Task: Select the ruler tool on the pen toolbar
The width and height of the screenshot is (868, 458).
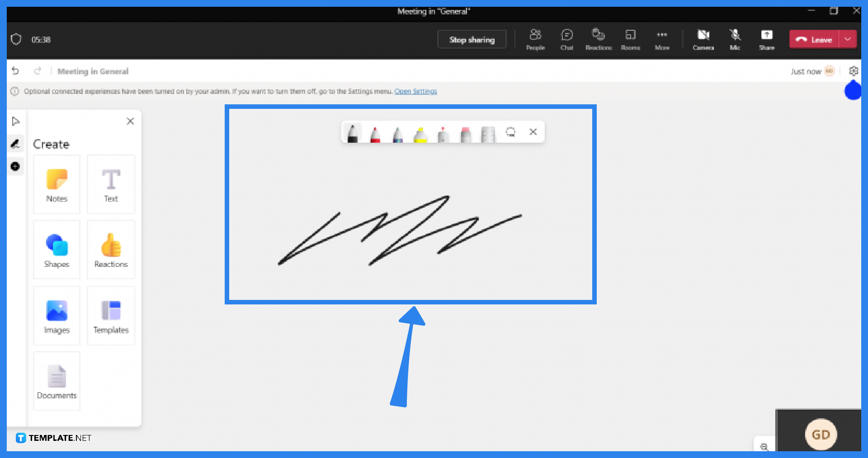Action: click(488, 132)
